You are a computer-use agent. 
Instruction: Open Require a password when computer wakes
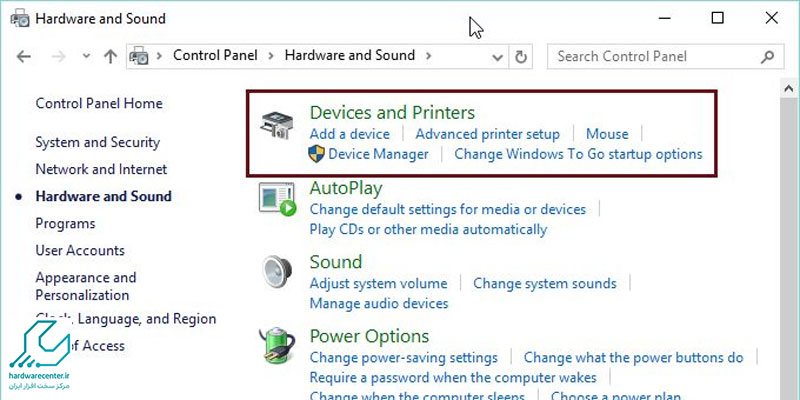(453, 378)
